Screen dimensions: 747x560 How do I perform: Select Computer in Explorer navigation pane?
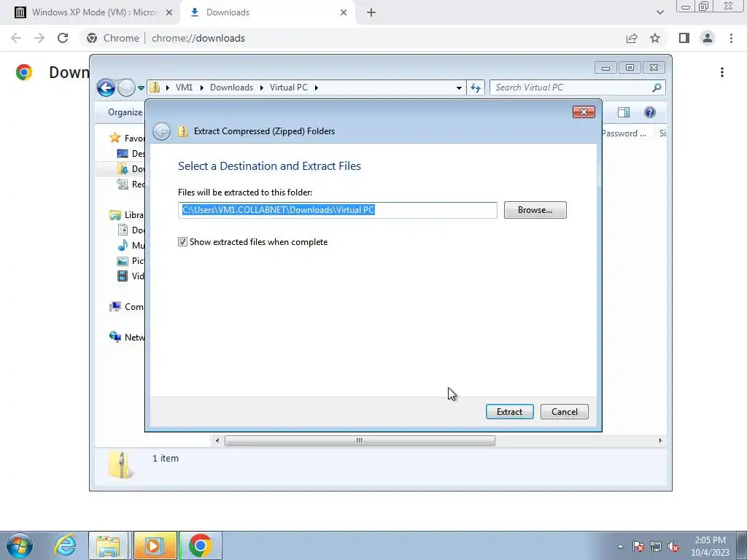[x=127, y=307]
